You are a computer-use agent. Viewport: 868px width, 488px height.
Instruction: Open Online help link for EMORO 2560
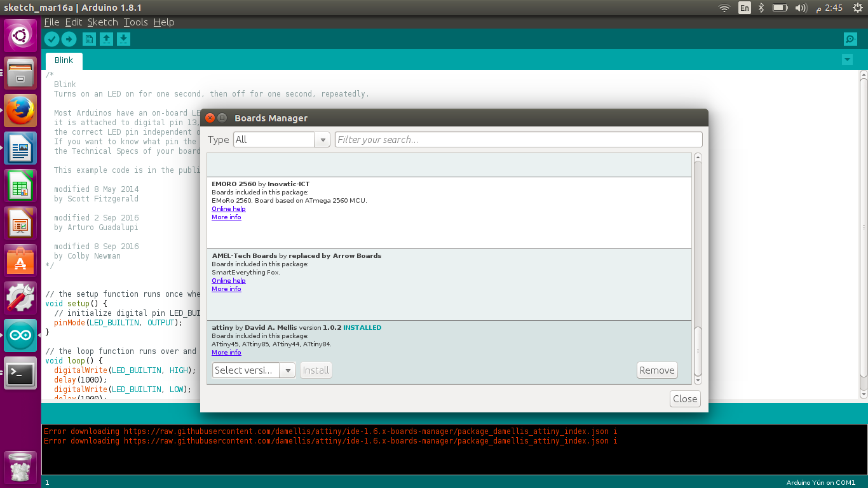coord(229,209)
